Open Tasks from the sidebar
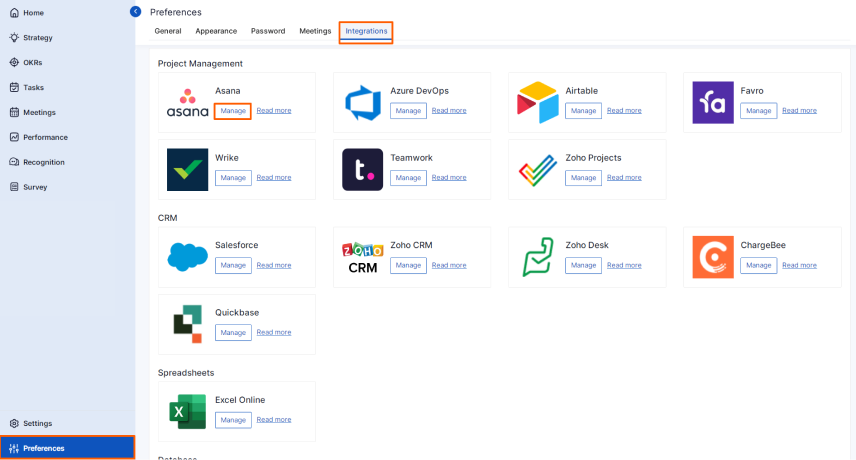The height and width of the screenshot is (460, 856). point(33,87)
